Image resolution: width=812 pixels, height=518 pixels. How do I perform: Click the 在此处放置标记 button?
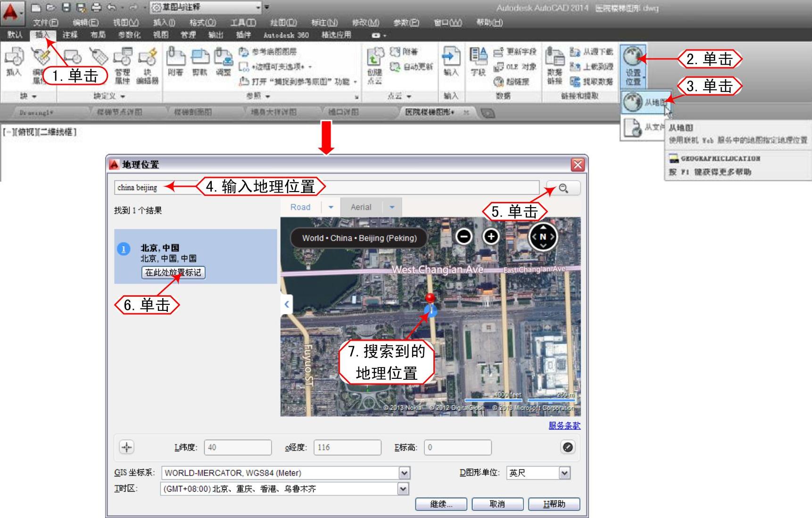[173, 273]
